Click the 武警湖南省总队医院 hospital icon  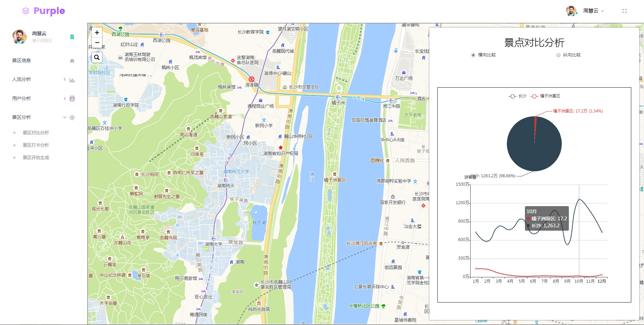click(233, 60)
